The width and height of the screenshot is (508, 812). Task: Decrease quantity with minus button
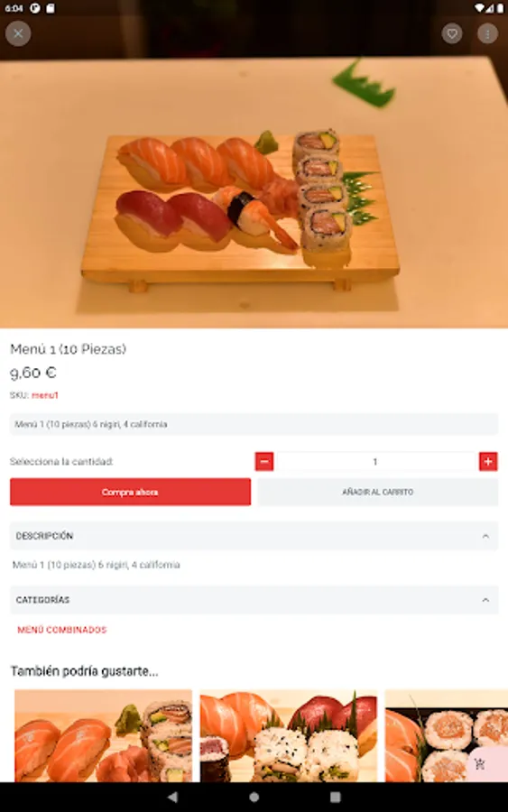[x=264, y=461]
